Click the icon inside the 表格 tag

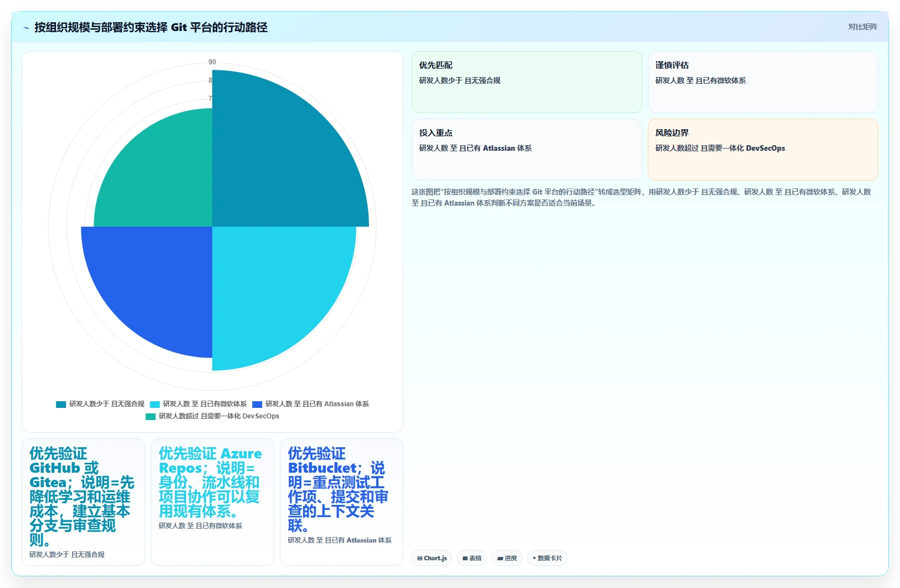click(465, 559)
